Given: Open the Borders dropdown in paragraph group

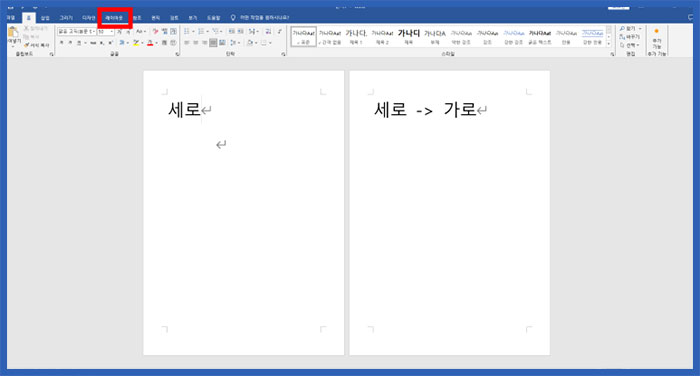Looking at the screenshot, I should pyautogui.click(x=266, y=43).
